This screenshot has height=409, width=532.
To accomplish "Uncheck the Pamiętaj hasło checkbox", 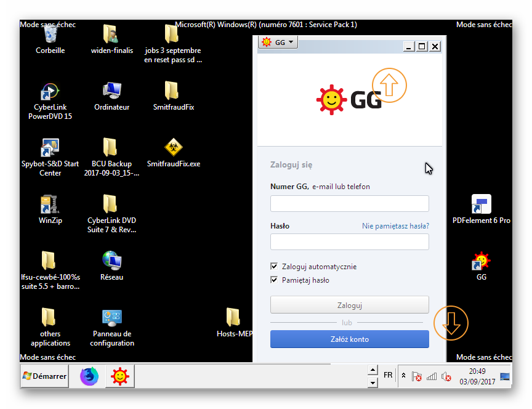I will tap(274, 280).
